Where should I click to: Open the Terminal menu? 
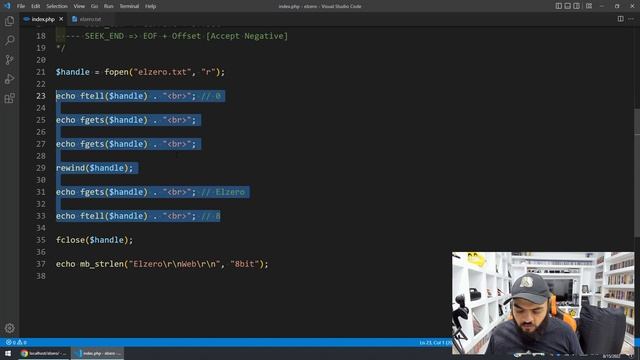point(129,6)
